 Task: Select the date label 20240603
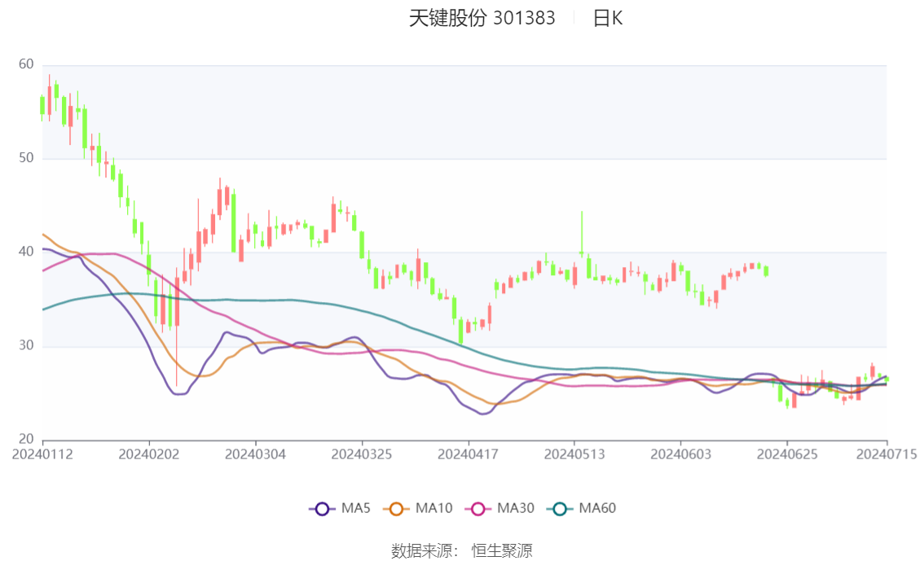[680, 454]
